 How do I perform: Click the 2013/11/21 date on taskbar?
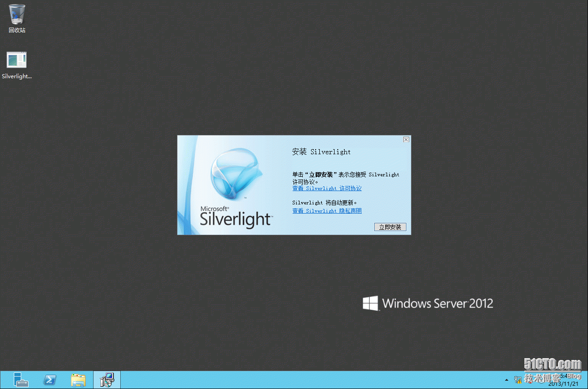tap(564, 383)
